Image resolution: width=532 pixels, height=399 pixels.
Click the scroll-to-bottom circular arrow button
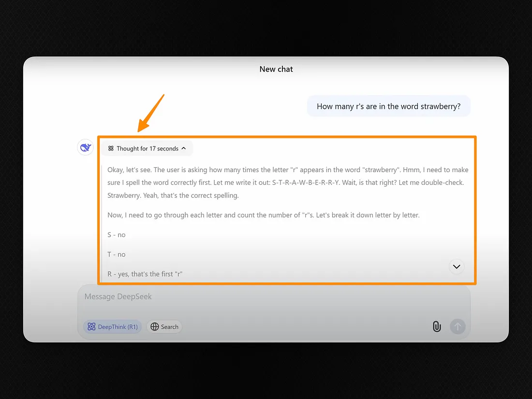point(456,266)
